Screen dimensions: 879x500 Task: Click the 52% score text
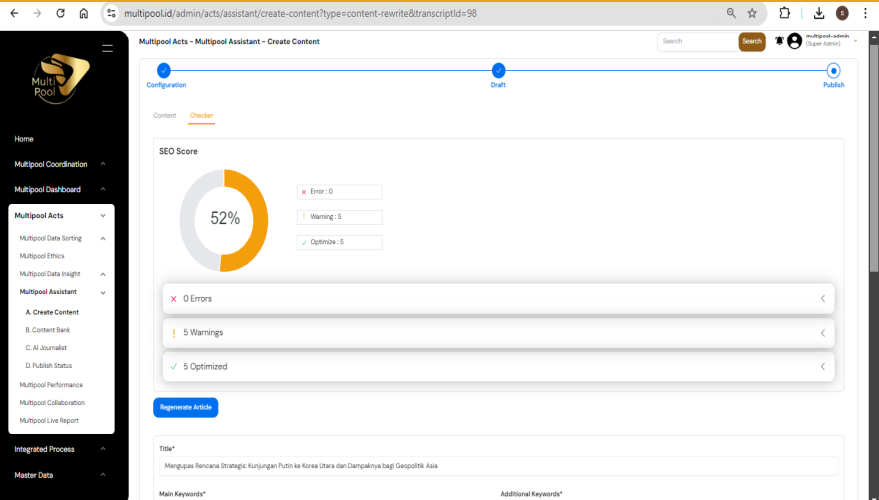(x=225, y=219)
